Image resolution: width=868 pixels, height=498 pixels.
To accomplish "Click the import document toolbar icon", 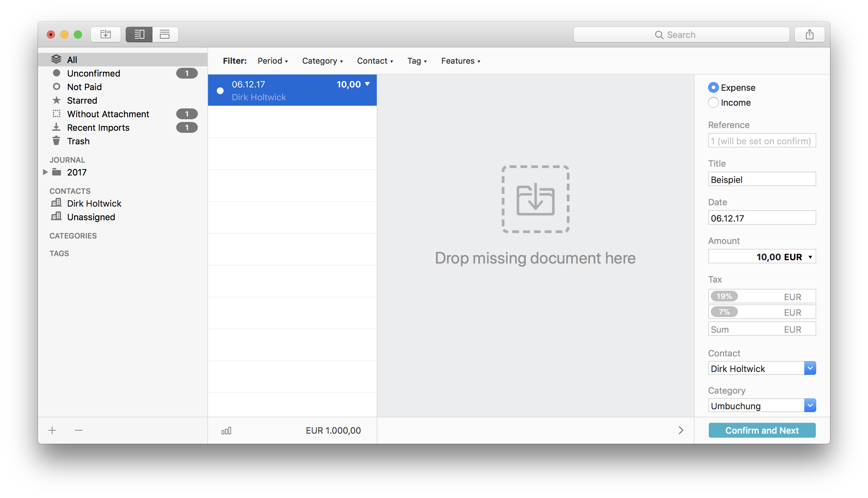I will [x=105, y=35].
